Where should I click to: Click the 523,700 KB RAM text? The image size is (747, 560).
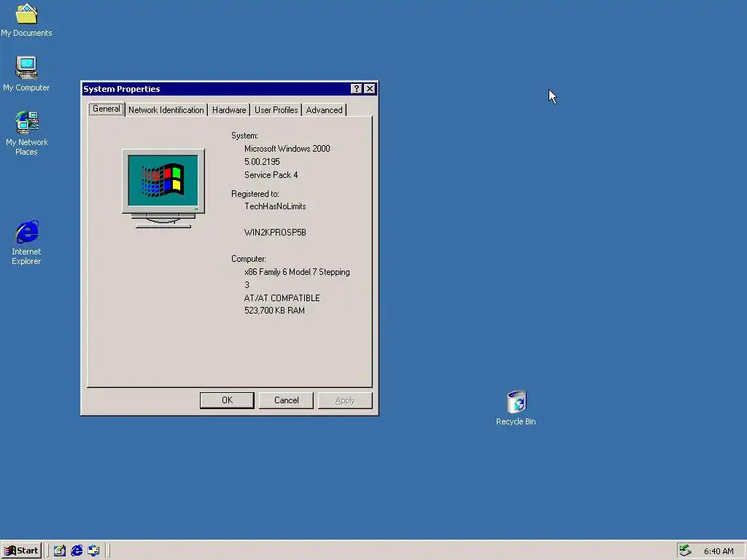point(274,311)
